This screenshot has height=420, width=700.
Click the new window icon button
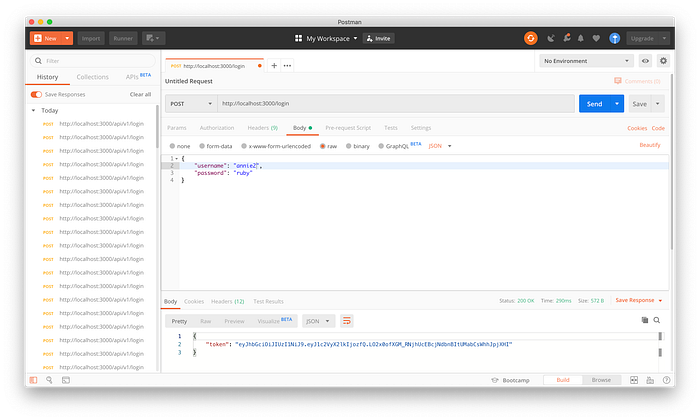tap(154, 38)
